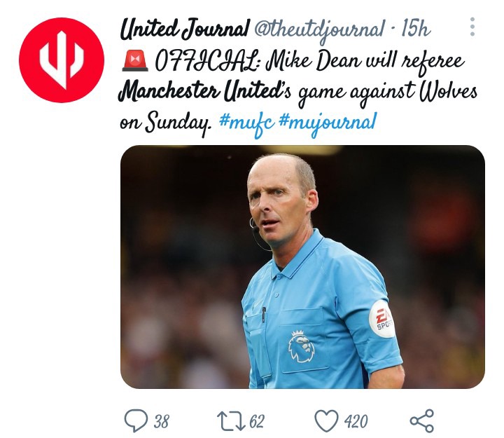Image resolution: width=504 pixels, height=438 pixels.
Task: Follow the #mujournal hashtag
Action: (x=328, y=123)
